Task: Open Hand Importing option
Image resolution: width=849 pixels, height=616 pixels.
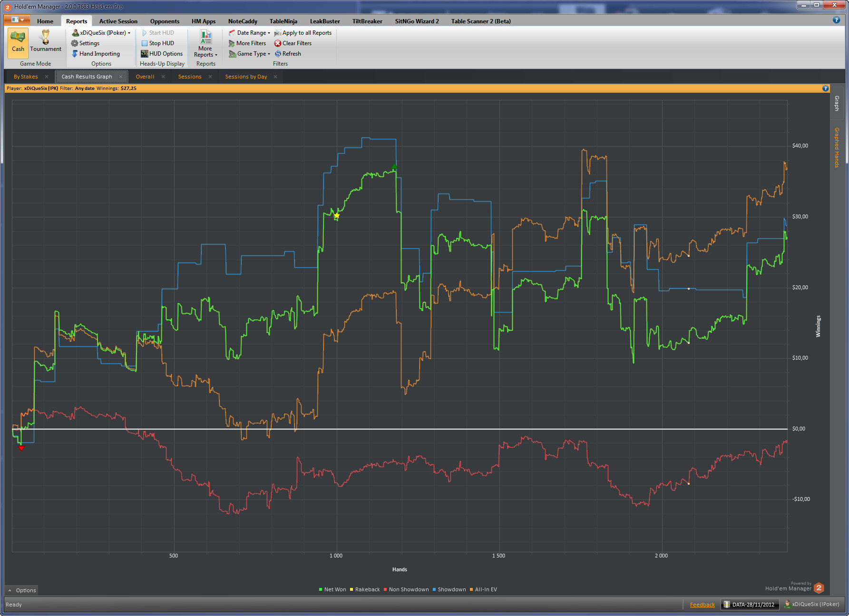Action: coord(96,54)
